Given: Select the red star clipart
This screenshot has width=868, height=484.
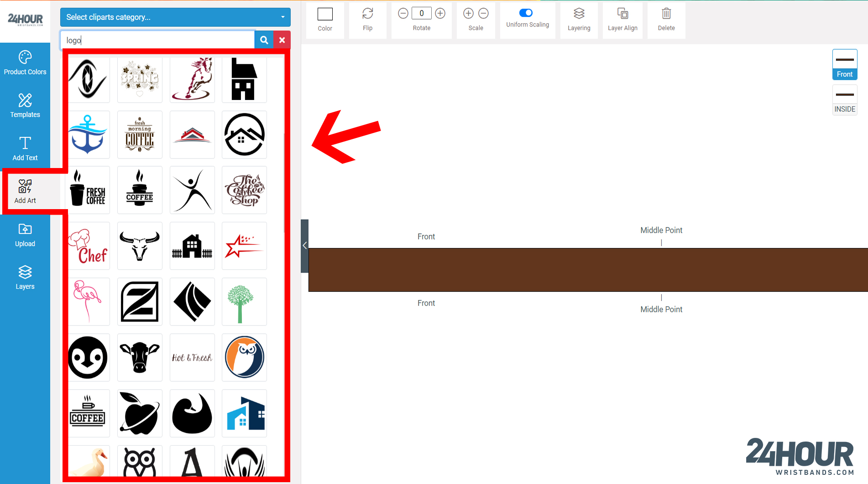Looking at the screenshot, I should click(x=244, y=246).
